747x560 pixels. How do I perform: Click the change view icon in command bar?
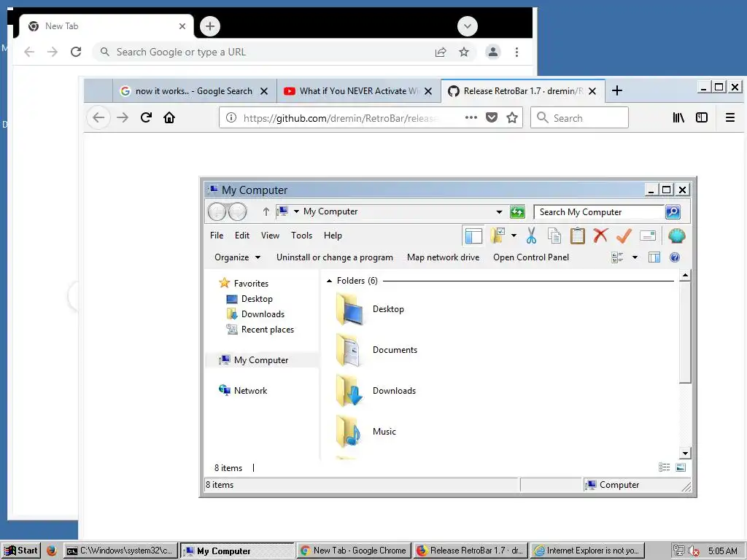point(617,257)
